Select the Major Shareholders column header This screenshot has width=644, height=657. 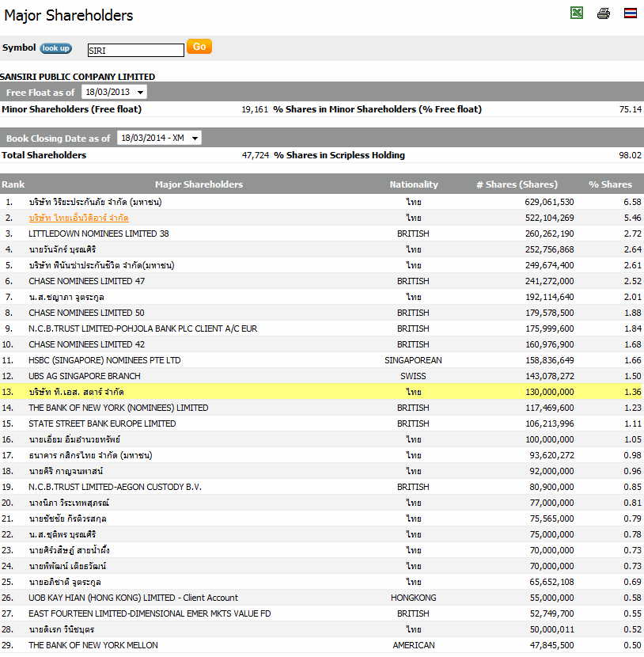pos(199,184)
